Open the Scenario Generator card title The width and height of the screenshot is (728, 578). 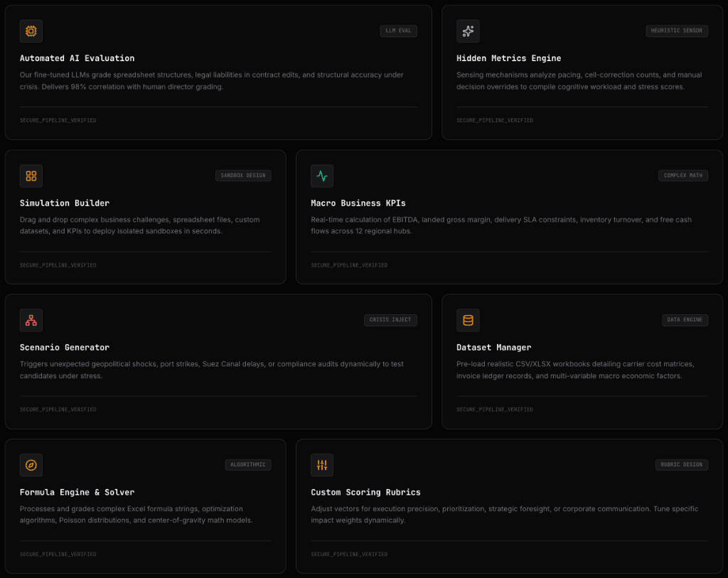click(x=65, y=347)
